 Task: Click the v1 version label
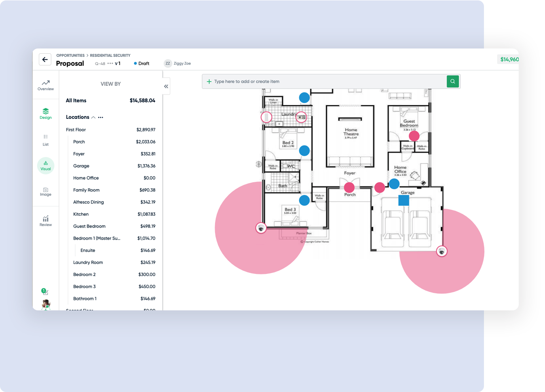click(x=118, y=63)
